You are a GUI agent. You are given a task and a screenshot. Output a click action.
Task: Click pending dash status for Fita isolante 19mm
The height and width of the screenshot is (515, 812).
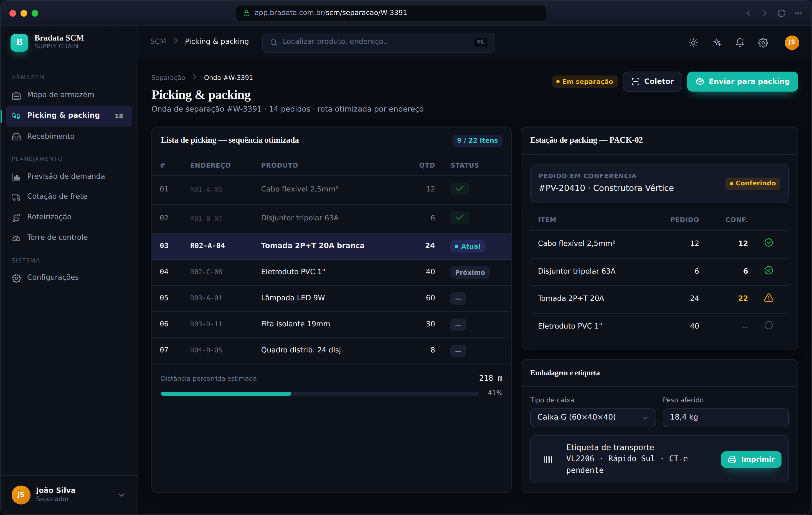(x=458, y=325)
